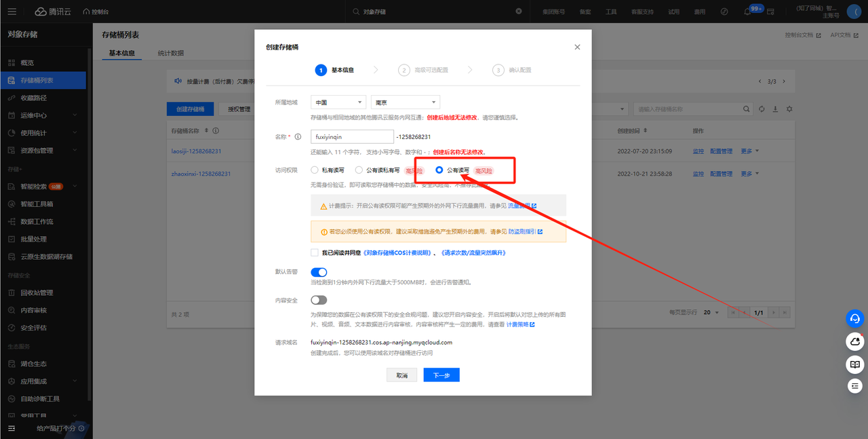
Task: Click the hamburger menu icon at top left
Action: (12, 10)
